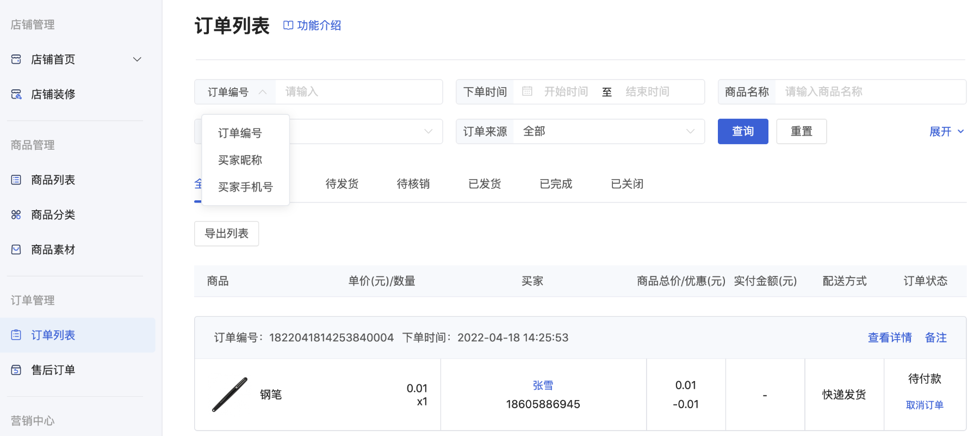Open 查看详情 for the order

pyautogui.click(x=890, y=337)
